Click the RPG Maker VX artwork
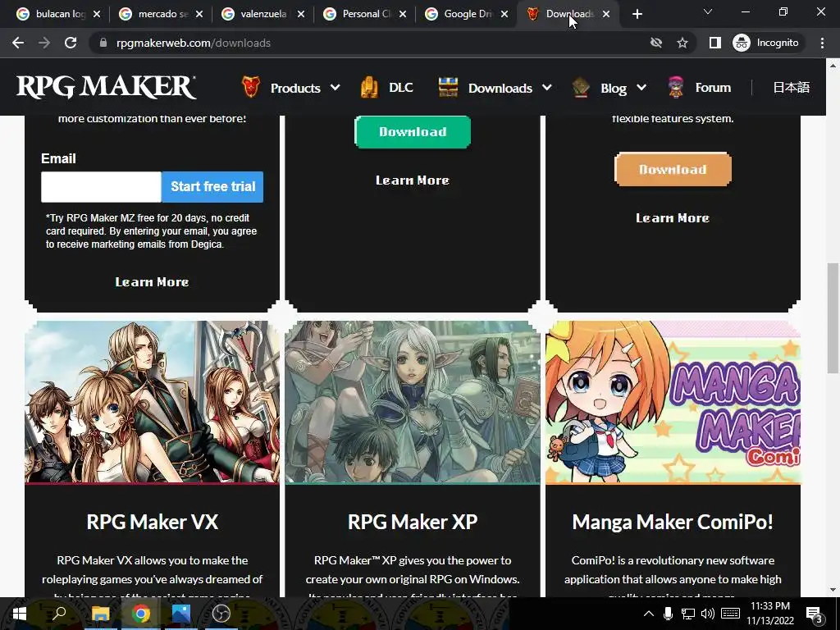This screenshot has height=630, width=840. 152,402
